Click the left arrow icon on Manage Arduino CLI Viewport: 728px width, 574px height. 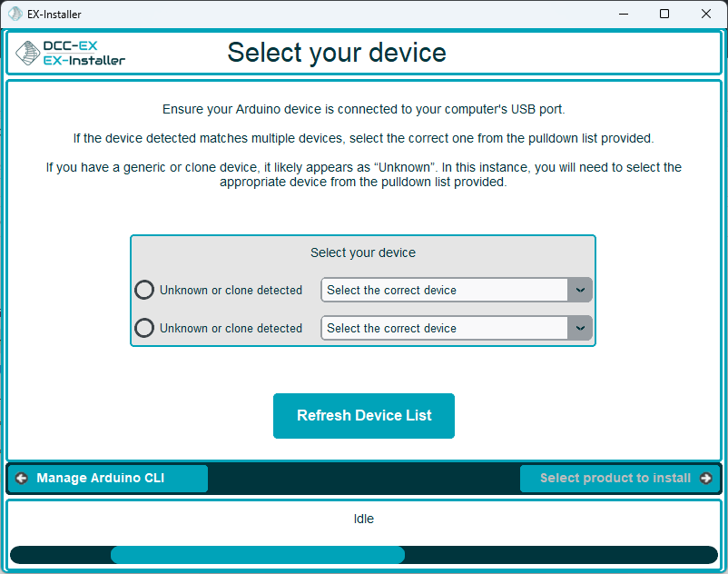click(20, 478)
